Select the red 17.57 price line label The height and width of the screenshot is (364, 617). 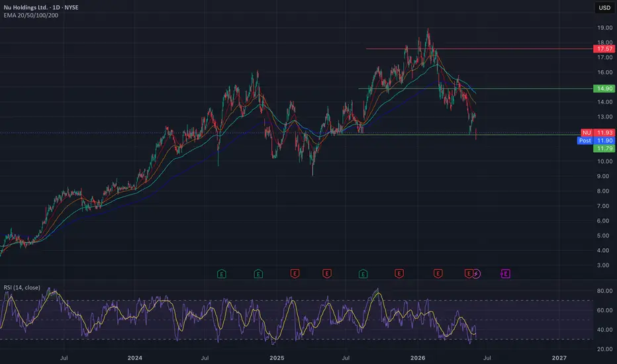coord(604,49)
